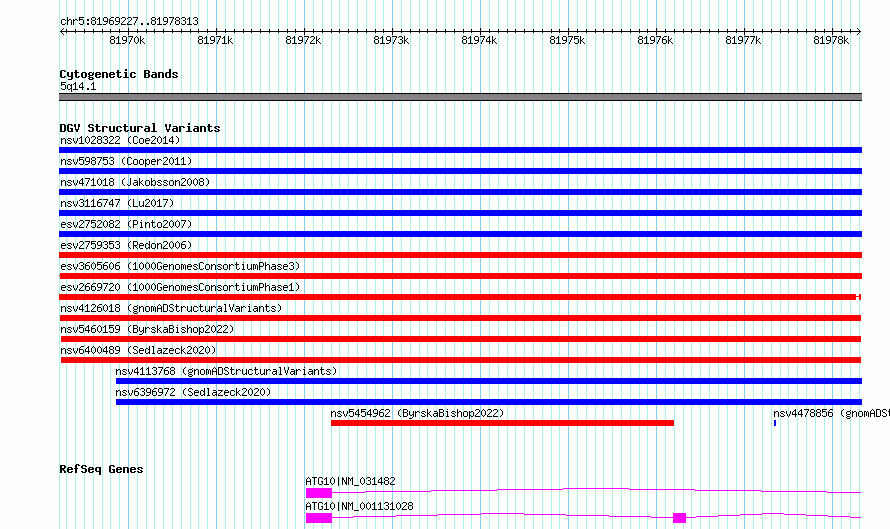The image size is (890, 529).
Task: Click the magenta exon box of ATG10|NM_031482
Action: [319, 493]
